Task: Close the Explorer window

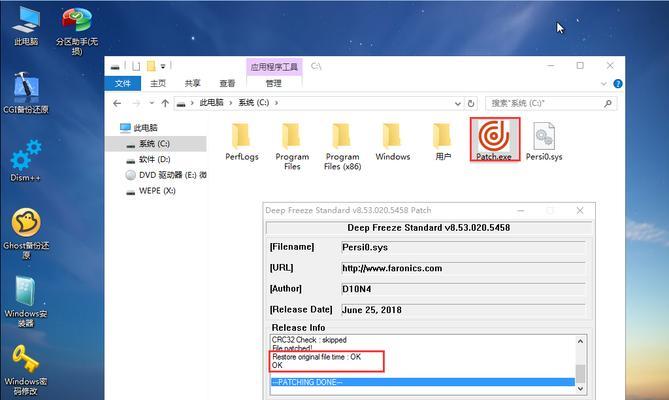Action: point(610,66)
